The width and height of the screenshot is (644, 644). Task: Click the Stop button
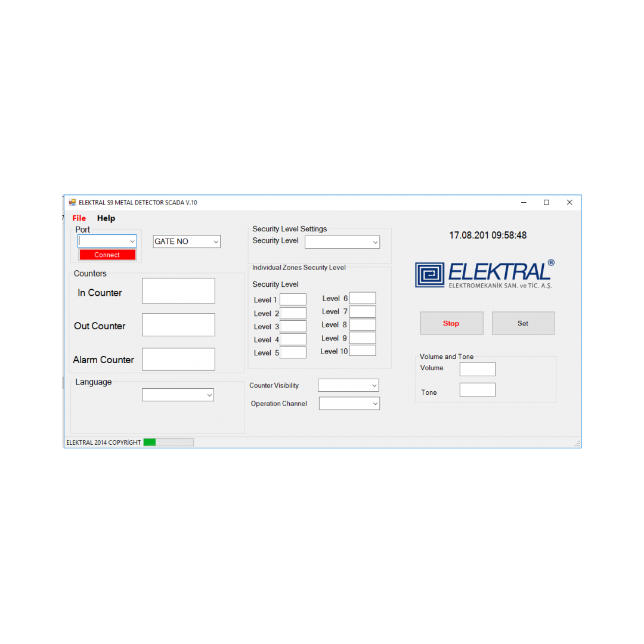click(451, 323)
